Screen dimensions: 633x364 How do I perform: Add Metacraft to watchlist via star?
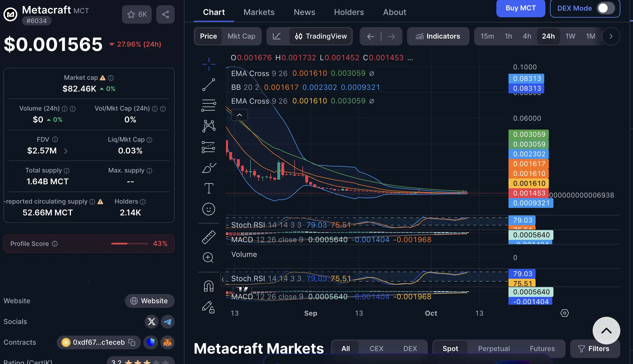pyautogui.click(x=137, y=14)
